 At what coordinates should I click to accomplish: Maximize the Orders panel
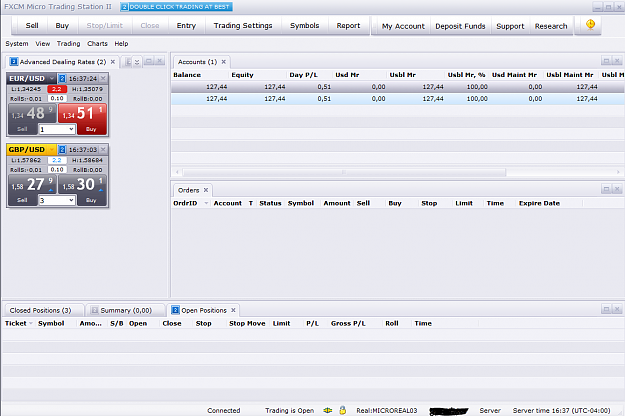[606, 189]
